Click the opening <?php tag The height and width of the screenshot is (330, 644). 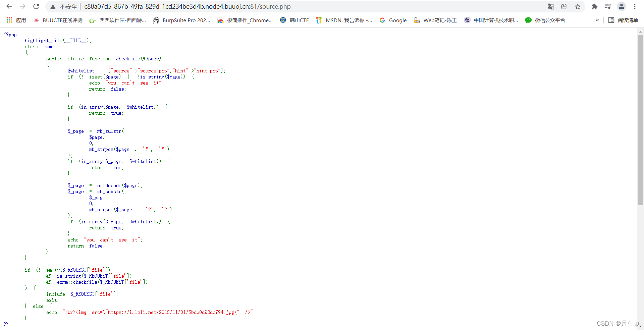(x=10, y=35)
